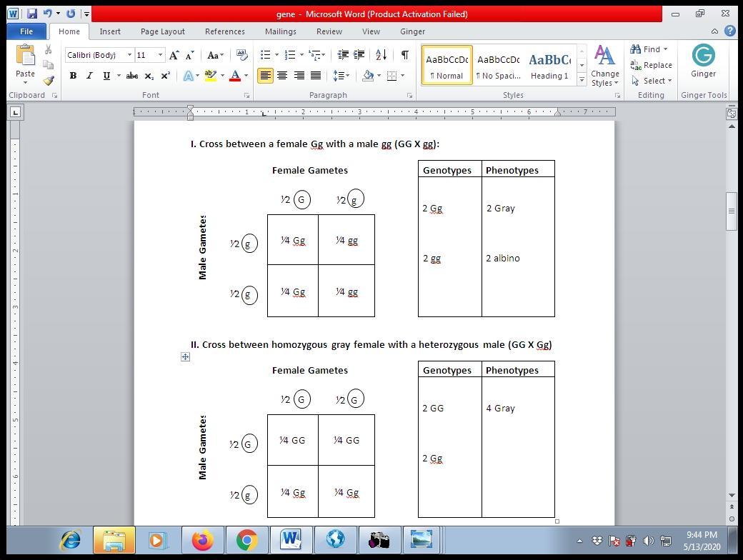Apply the paragraph Shading paint bucket color
The height and width of the screenshot is (560, 743).
pyautogui.click(x=368, y=75)
